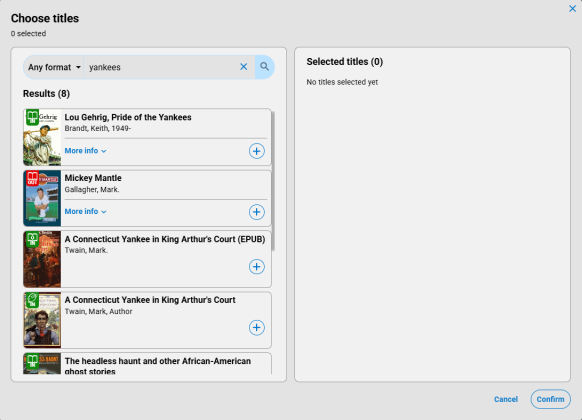The image size is (582, 420).
Task: Open Mickey Mantle book cover thumbnail
Action: point(42,198)
